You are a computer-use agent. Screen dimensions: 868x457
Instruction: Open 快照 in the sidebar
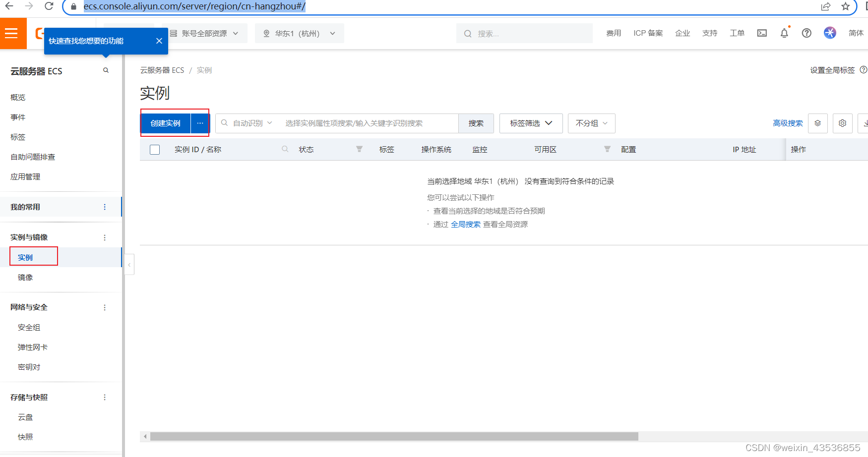click(25, 437)
